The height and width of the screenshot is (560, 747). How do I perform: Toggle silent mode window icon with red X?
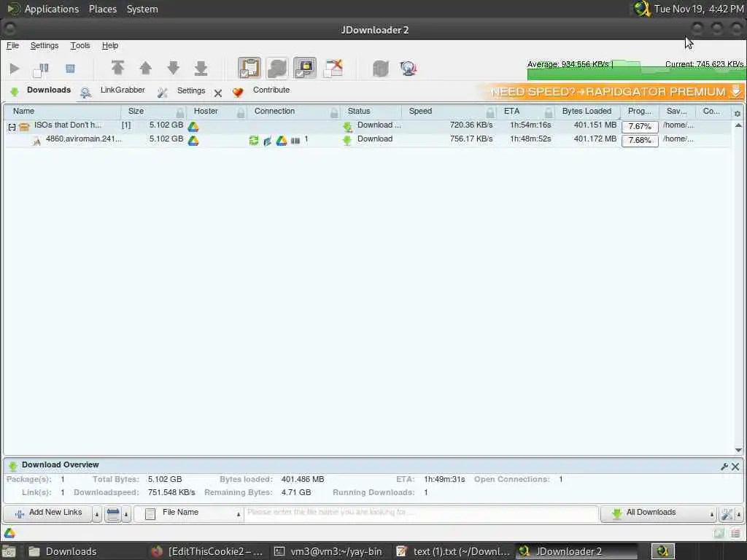point(333,68)
